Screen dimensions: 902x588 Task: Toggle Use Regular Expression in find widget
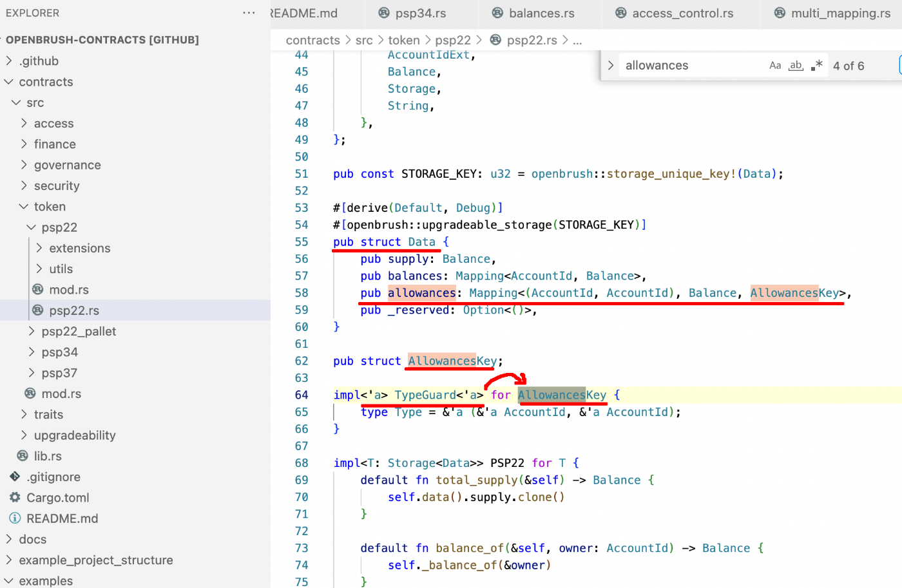tap(817, 66)
